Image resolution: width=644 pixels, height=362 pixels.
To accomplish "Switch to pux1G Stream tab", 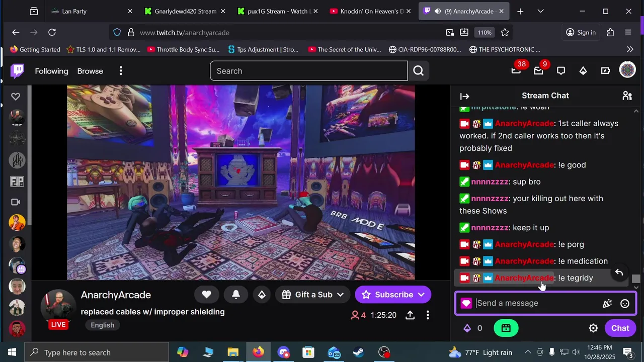I will 278,11.
